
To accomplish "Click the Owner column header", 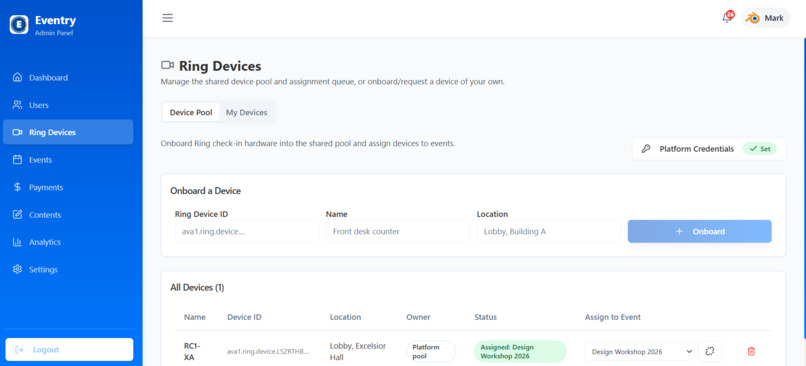I will tap(418, 317).
